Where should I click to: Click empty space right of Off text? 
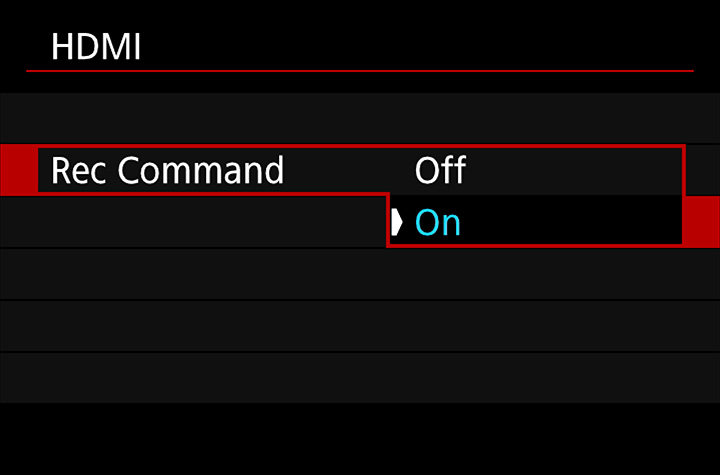[574, 170]
